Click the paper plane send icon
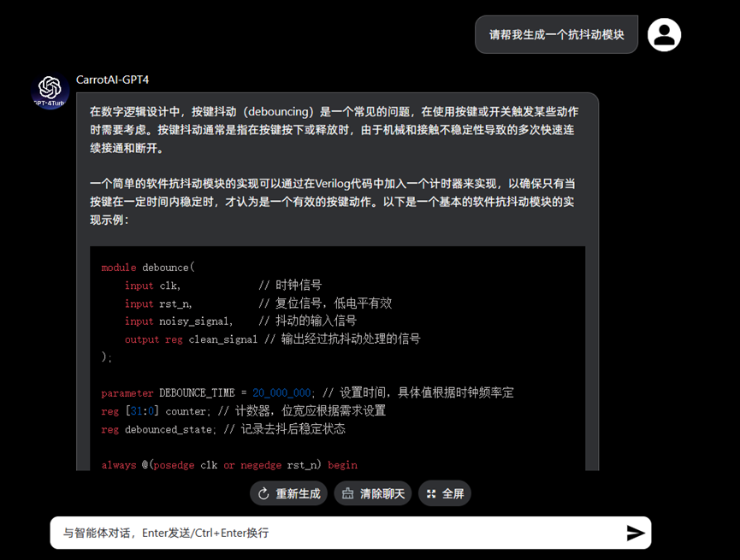740x560 pixels. 635,533
